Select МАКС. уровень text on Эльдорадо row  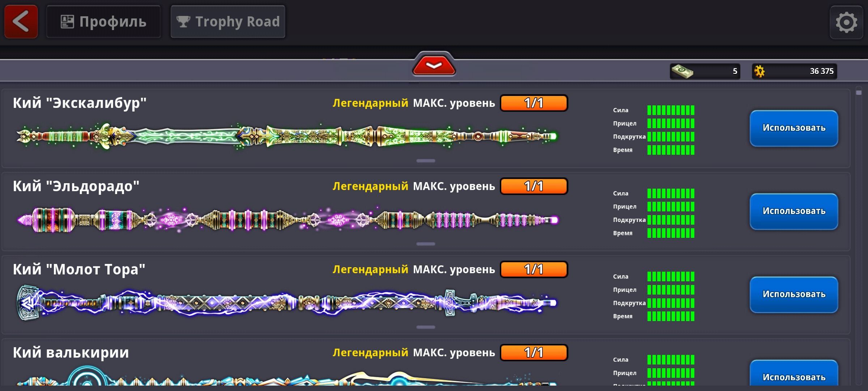pyautogui.click(x=454, y=186)
